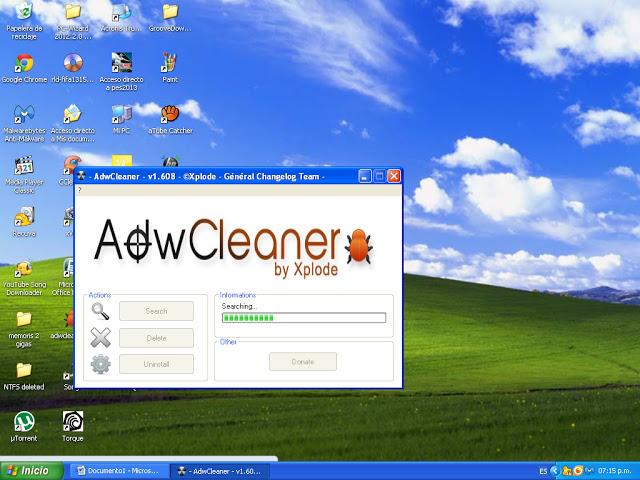Click the magnifying glass Search icon
The width and height of the screenshot is (640, 480).
100,311
